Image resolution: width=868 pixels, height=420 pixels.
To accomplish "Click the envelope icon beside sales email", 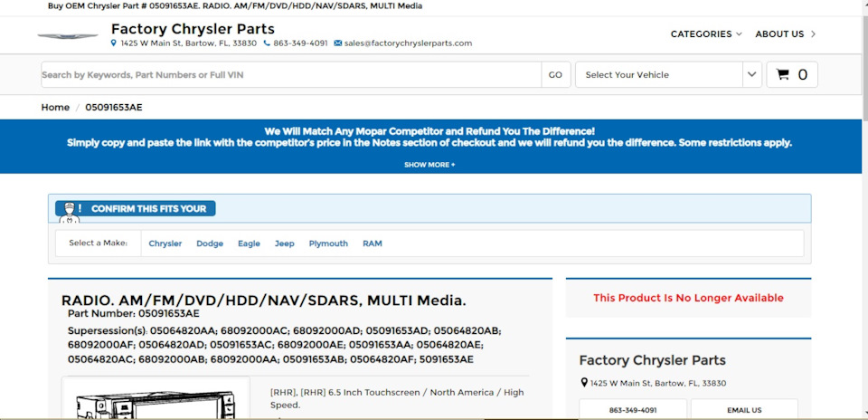I will tap(337, 43).
